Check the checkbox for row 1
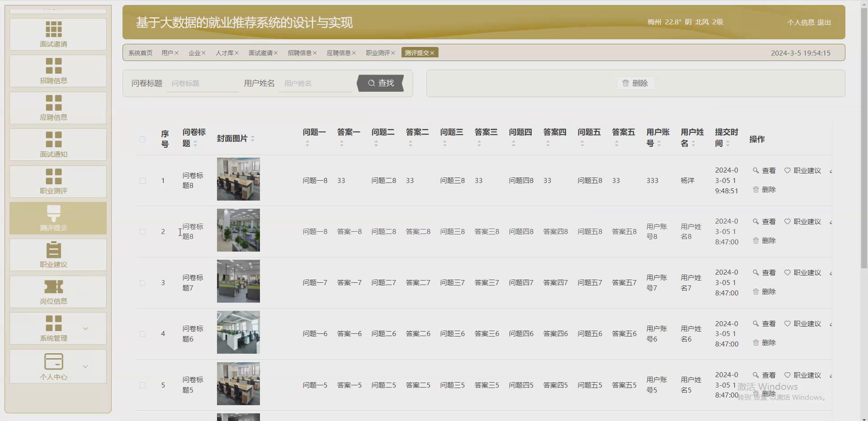Viewport: 868px width, 421px height. (142, 181)
